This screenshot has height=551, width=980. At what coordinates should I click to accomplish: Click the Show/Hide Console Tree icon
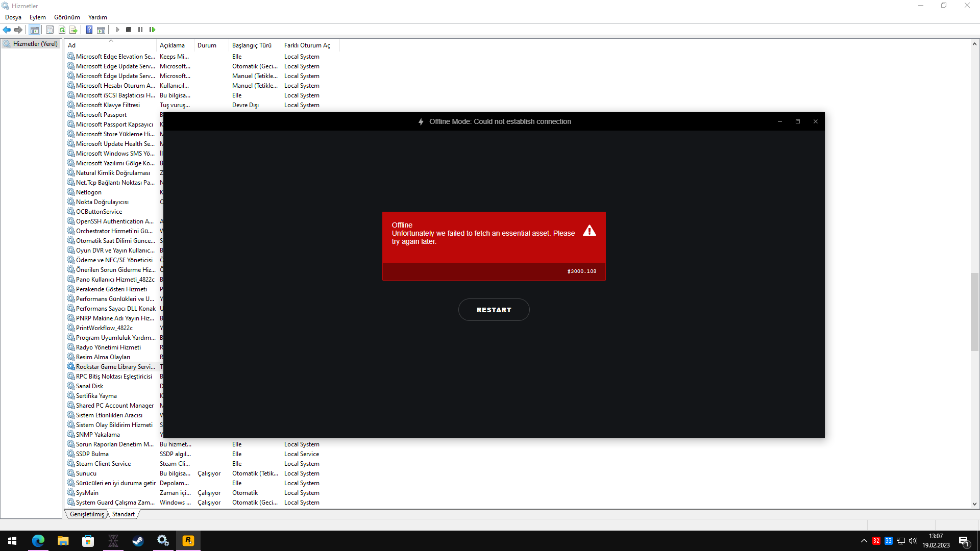[34, 30]
